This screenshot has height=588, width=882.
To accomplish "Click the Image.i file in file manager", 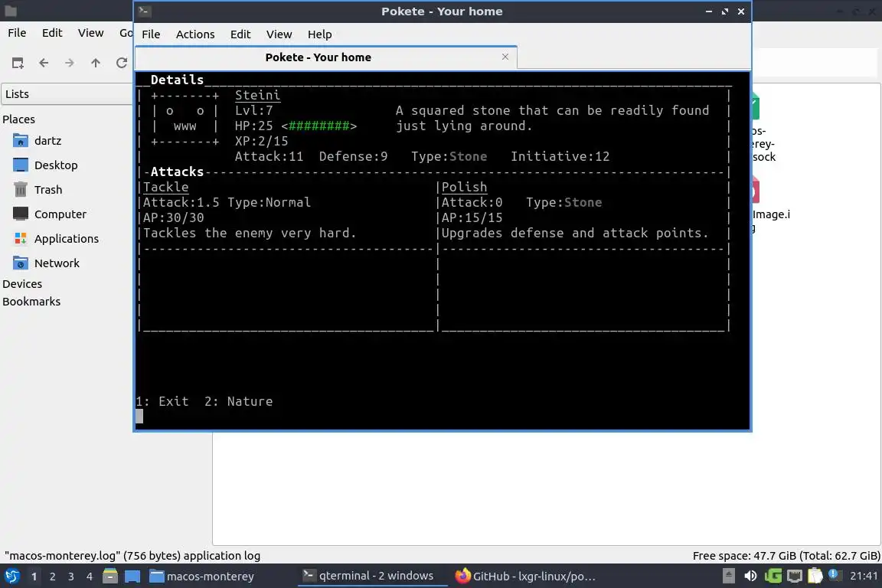I will click(x=771, y=214).
